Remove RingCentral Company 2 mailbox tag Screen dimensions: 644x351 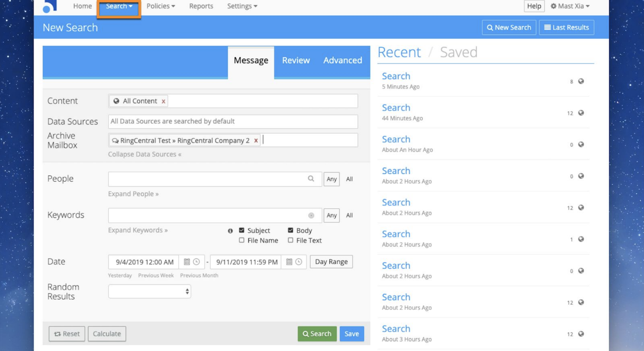point(256,141)
